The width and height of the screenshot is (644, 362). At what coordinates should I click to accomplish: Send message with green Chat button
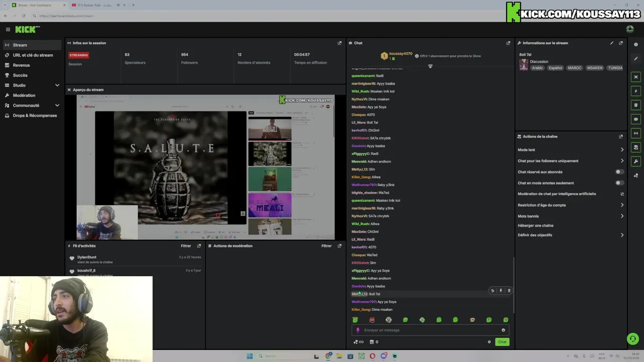502,342
